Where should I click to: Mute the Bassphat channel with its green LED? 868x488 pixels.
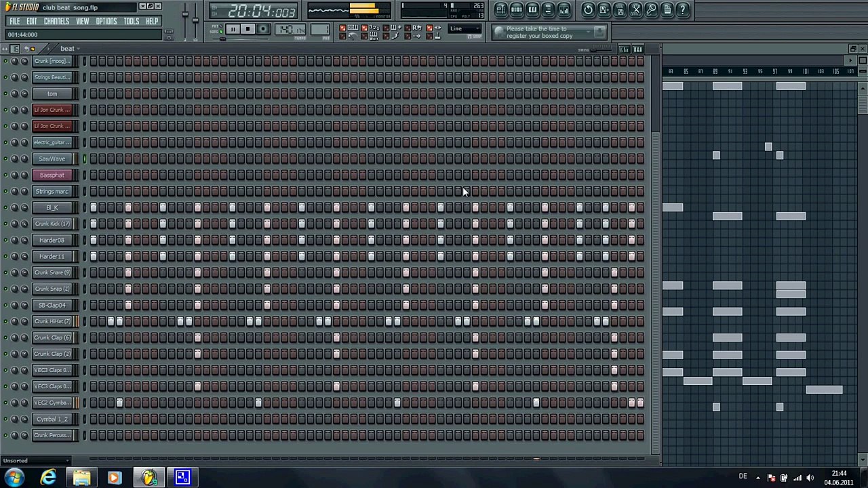[x=5, y=175]
